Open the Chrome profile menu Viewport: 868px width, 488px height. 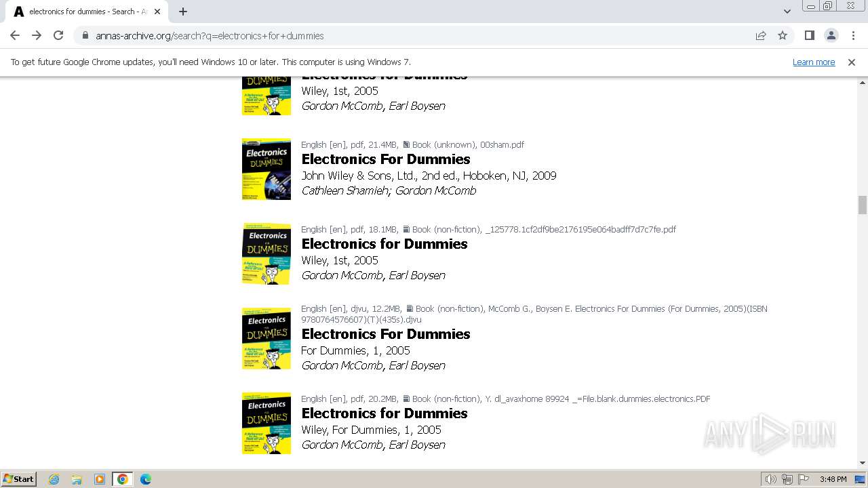tap(831, 35)
